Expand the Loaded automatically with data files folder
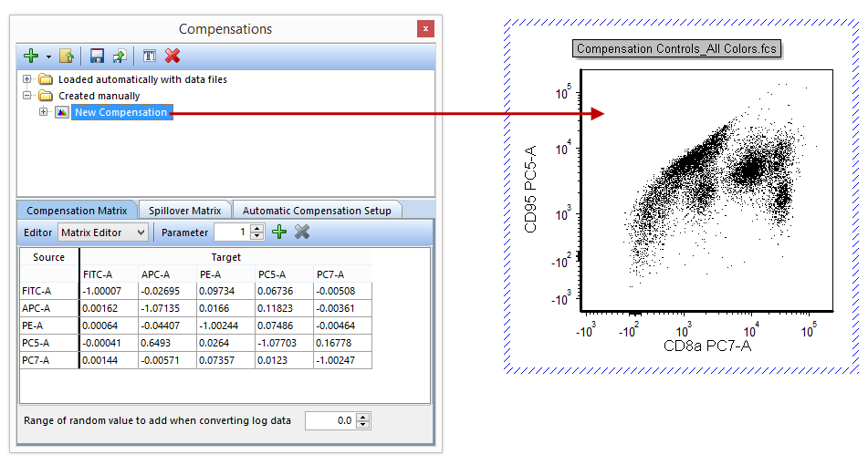Image resolution: width=868 pixels, height=465 pixels. 27,79
